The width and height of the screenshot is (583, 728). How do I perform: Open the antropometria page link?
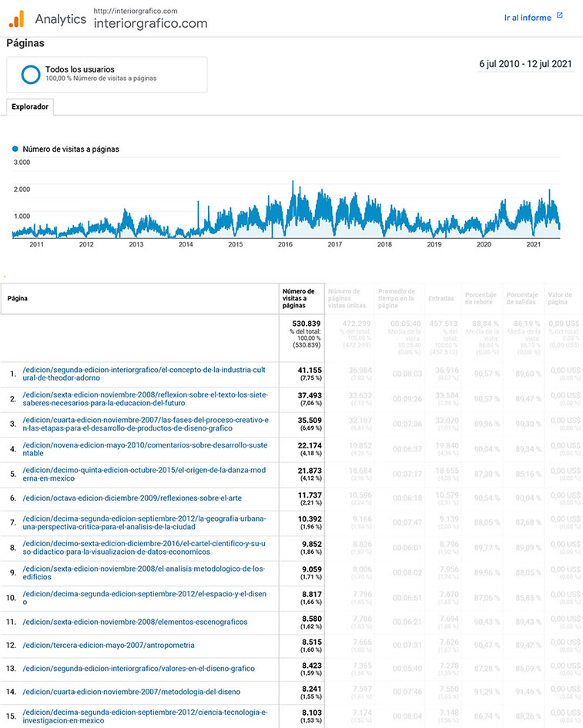[x=109, y=645]
